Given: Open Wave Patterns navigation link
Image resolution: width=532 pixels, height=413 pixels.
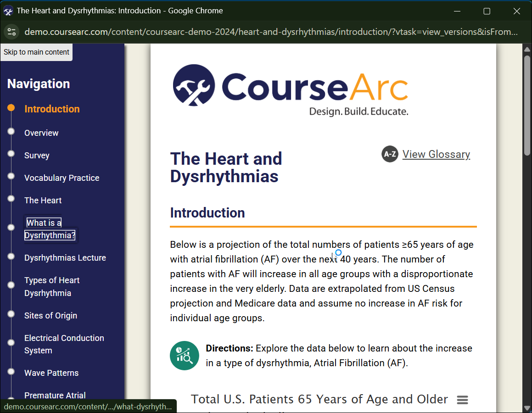Looking at the screenshot, I should coord(51,373).
